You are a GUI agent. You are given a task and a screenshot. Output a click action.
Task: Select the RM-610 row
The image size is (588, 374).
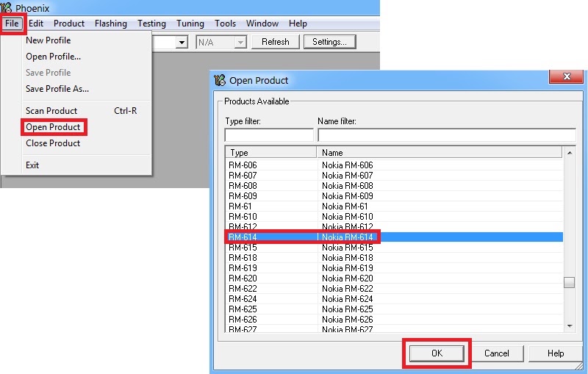point(394,217)
